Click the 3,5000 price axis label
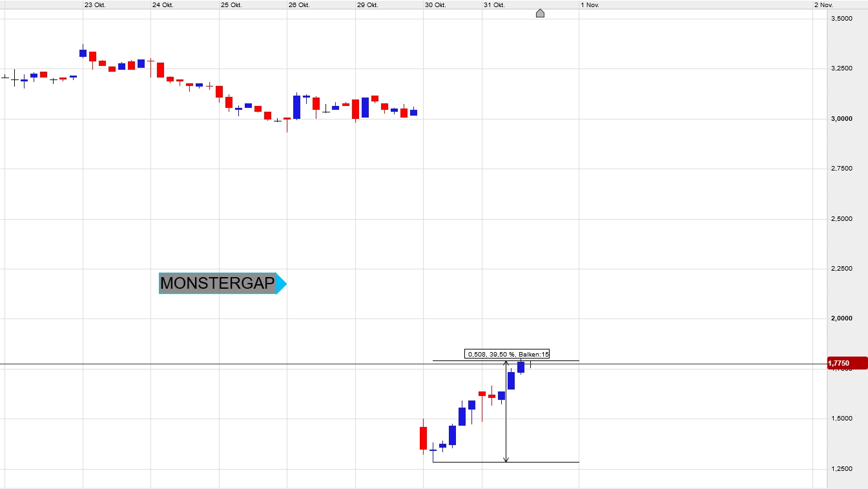Viewport: 868px width, 489px height. point(842,19)
